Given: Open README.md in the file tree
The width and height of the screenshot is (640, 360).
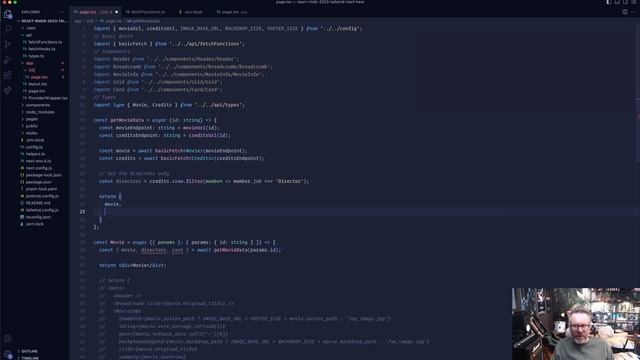Looking at the screenshot, I should tap(38, 203).
